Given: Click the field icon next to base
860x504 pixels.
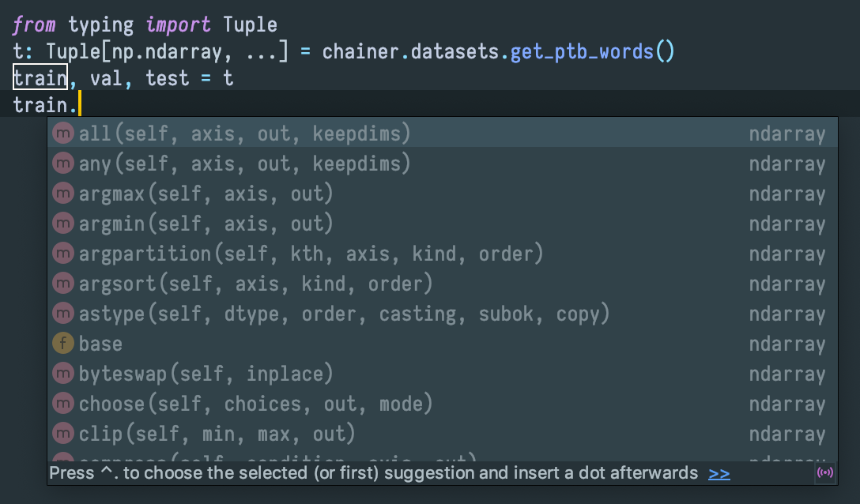Looking at the screenshot, I should coord(63,344).
